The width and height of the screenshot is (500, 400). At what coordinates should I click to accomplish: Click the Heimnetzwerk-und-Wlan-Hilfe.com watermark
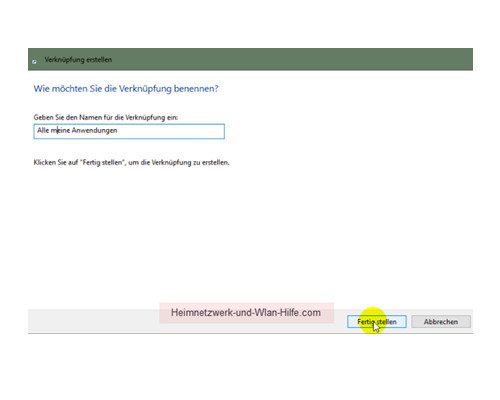(246, 313)
